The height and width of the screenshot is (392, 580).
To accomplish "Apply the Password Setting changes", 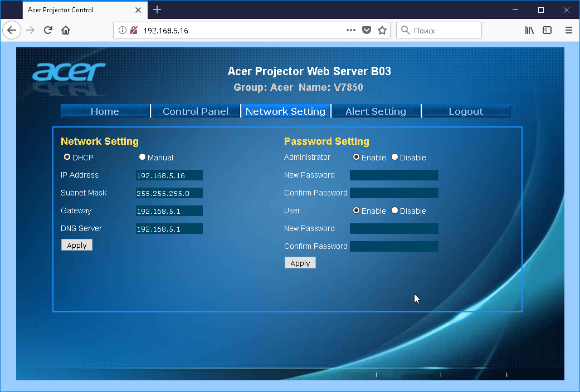I will pyautogui.click(x=300, y=263).
